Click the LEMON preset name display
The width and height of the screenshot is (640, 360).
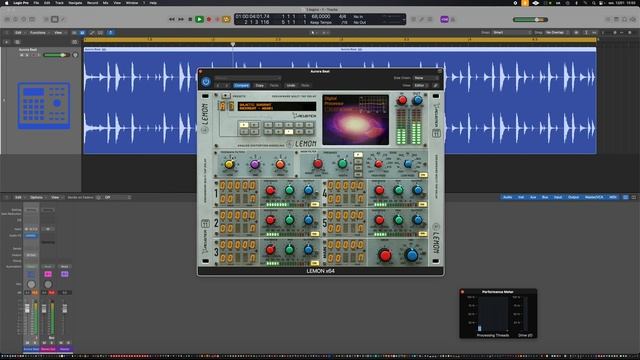(277, 107)
